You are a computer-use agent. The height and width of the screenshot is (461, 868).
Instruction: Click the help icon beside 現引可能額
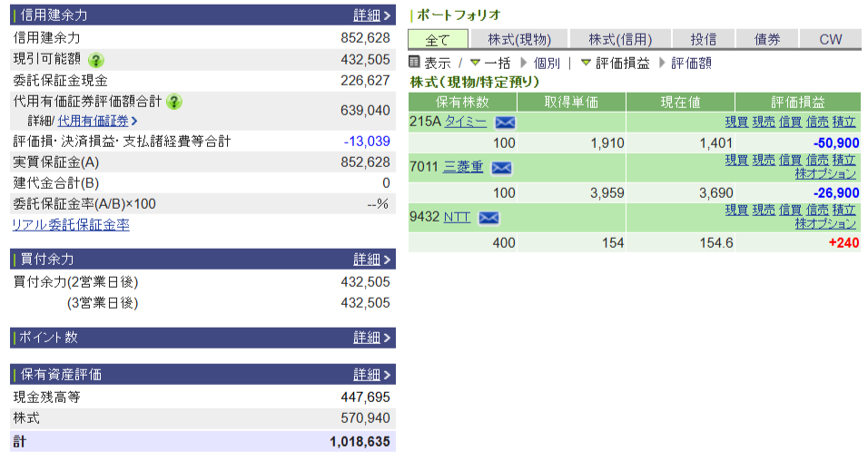95,60
